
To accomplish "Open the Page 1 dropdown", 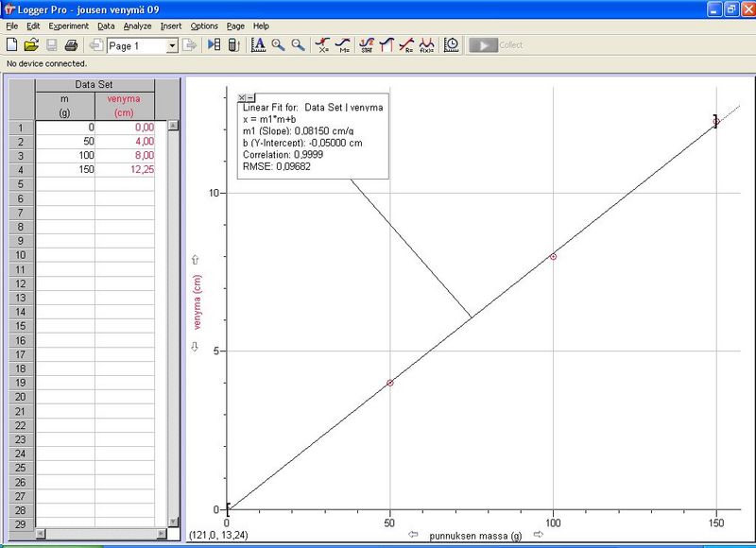I will [x=172, y=45].
